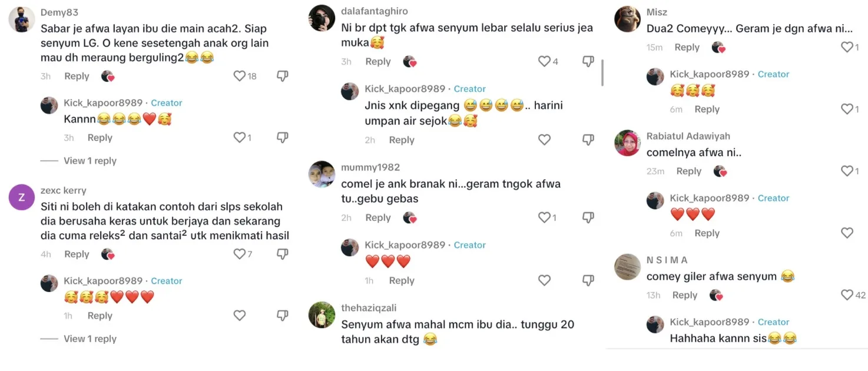The height and width of the screenshot is (371, 868).
Task: Reply to N S I M A's comment
Action: pyautogui.click(x=685, y=295)
